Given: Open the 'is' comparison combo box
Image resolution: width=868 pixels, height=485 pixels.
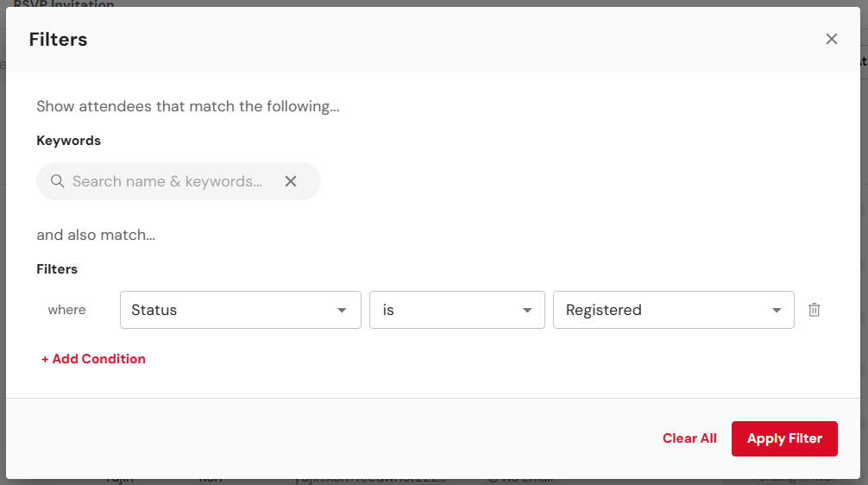Looking at the screenshot, I should pos(457,310).
